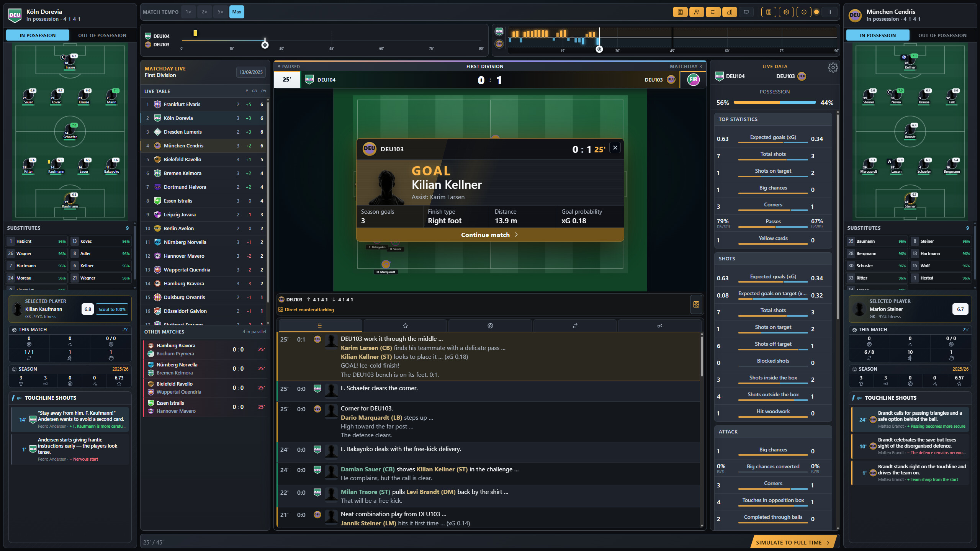Image resolution: width=980 pixels, height=551 pixels.
Task: Click the match timeline playhead marker
Action: [x=265, y=45]
